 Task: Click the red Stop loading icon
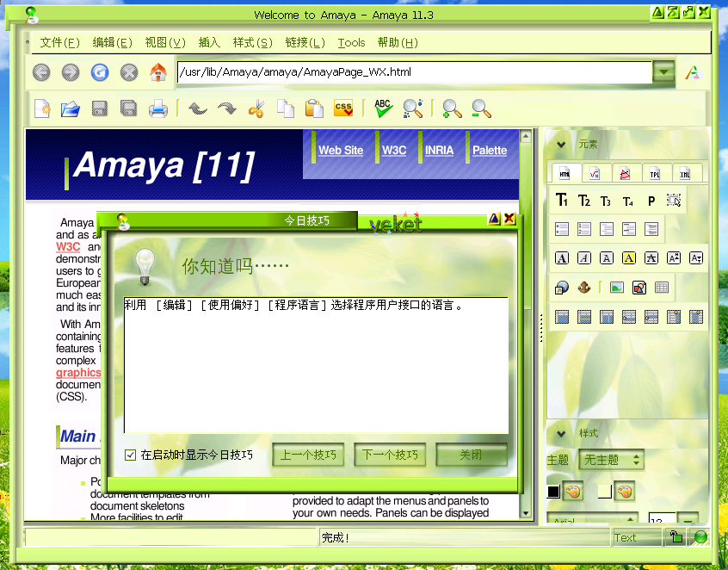click(x=129, y=72)
